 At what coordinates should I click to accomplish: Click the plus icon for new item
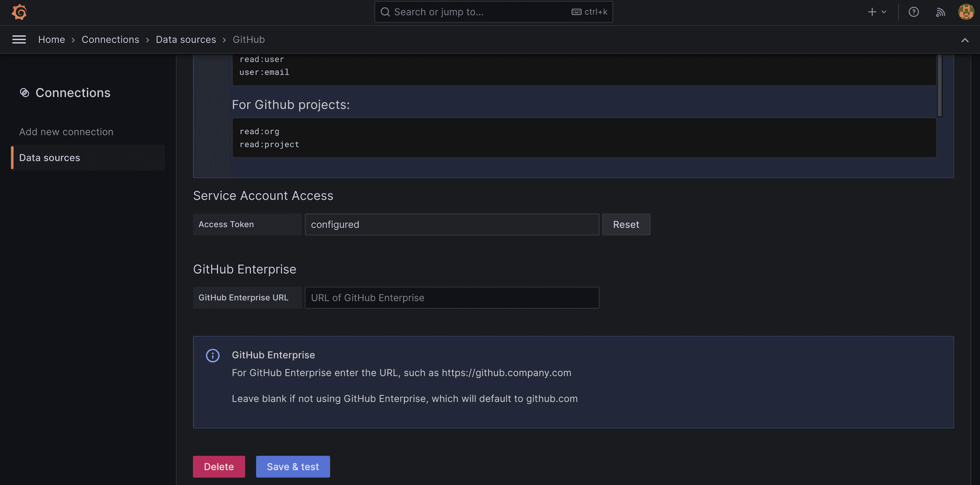(x=872, y=12)
